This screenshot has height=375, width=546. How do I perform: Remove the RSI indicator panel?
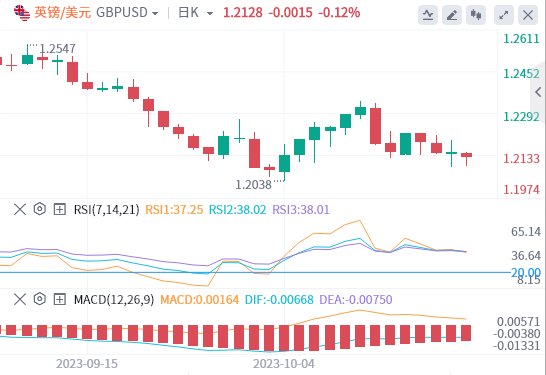pyautogui.click(x=20, y=210)
